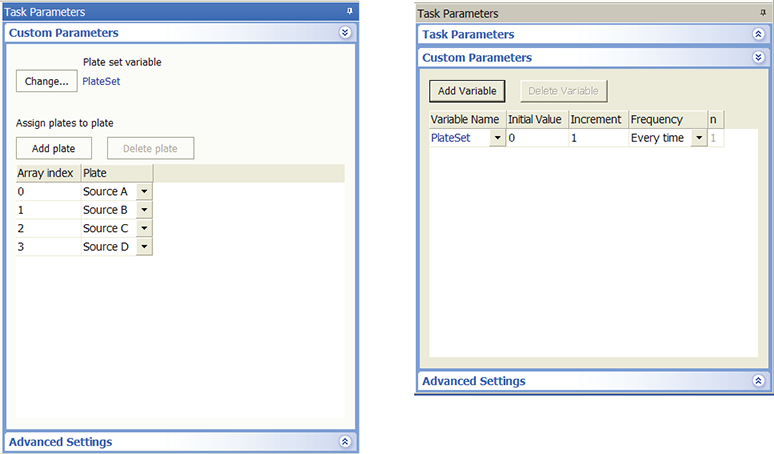Click the Add plate button
Viewport: 774px width, 454px height.
point(54,149)
